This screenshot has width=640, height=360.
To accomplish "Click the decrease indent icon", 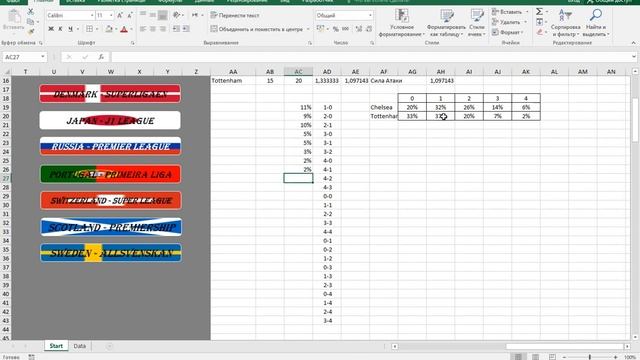I will coord(176,29).
